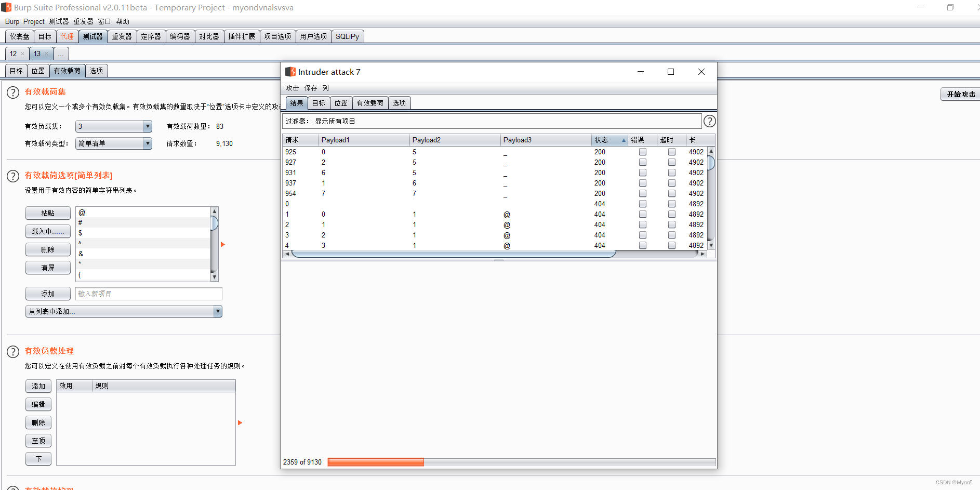The height and width of the screenshot is (490, 980).
Task: Click 至顶 button in payload processing
Action: [38, 441]
